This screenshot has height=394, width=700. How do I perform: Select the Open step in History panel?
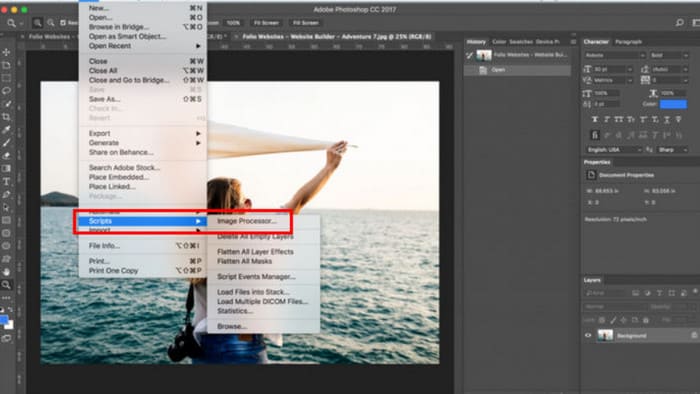[517, 70]
